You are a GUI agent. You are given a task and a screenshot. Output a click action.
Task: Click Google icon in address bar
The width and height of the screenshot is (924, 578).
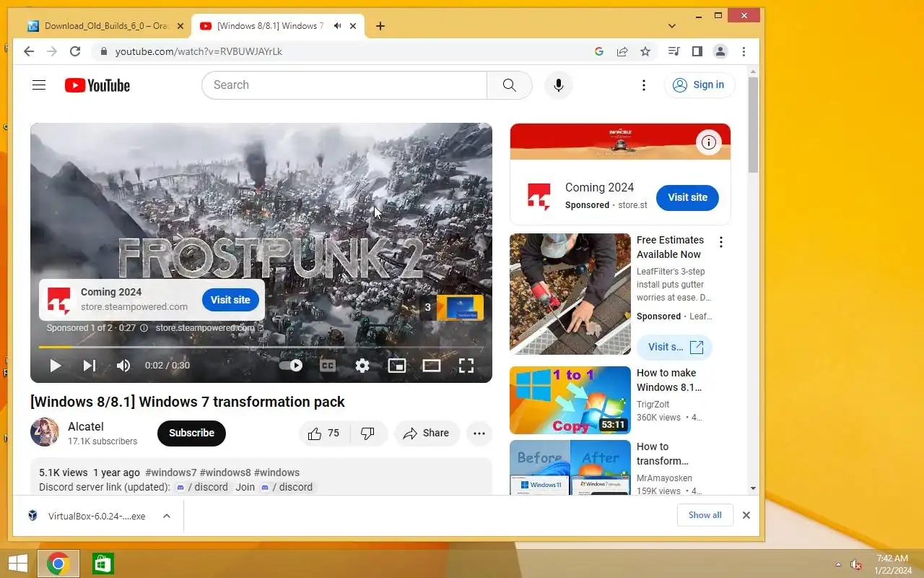click(x=599, y=51)
